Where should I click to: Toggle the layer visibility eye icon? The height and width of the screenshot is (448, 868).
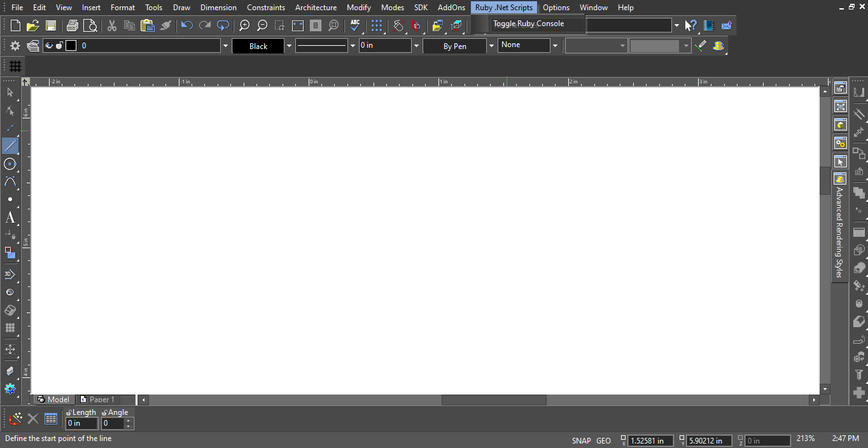coord(49,46)
